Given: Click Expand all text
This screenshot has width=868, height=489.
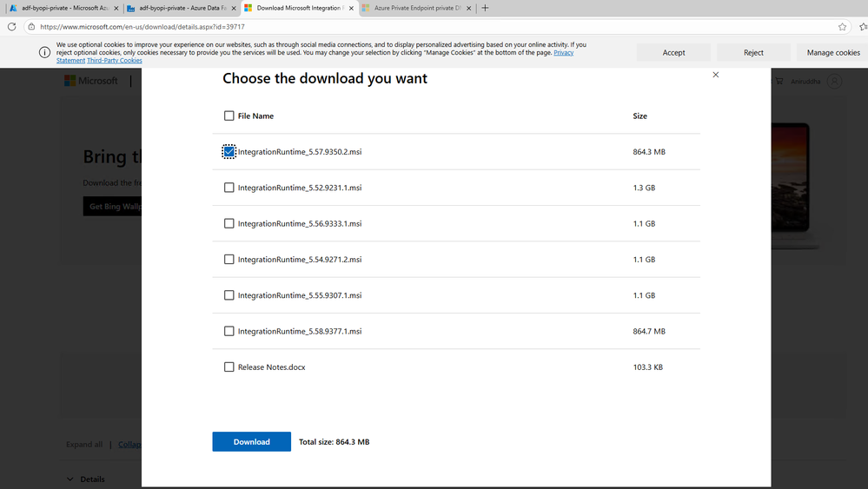Looking at the screenshot, I should click(x=84, y=444).
